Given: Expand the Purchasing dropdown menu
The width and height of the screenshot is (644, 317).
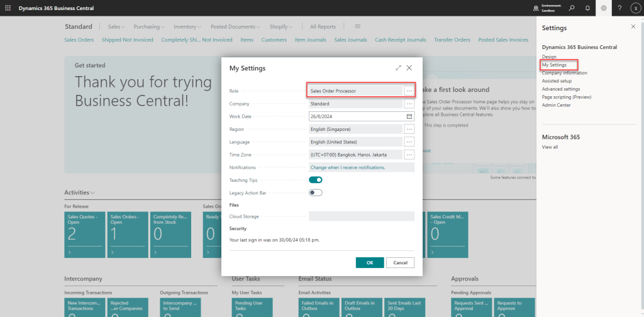Looking at the screenshot, I should (149, 27).
